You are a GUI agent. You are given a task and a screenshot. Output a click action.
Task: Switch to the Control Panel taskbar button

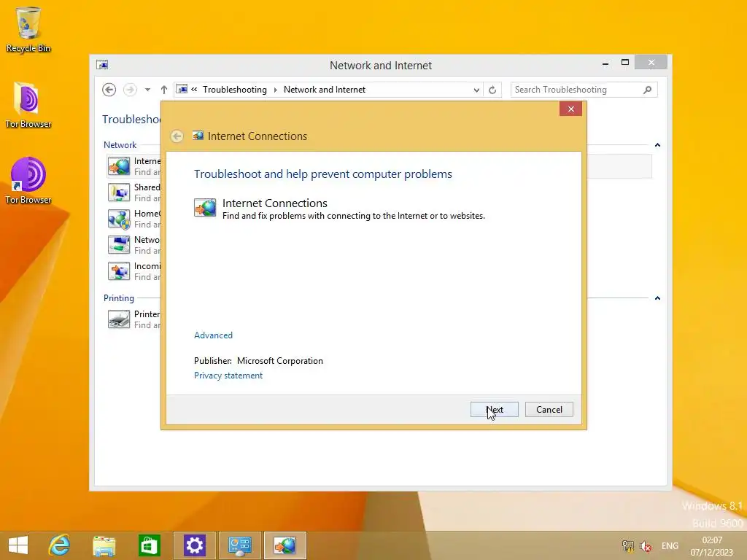click(239, 545)
